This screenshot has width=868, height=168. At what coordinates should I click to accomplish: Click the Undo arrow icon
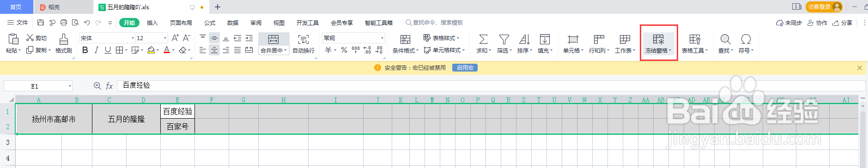click(87, 23)
